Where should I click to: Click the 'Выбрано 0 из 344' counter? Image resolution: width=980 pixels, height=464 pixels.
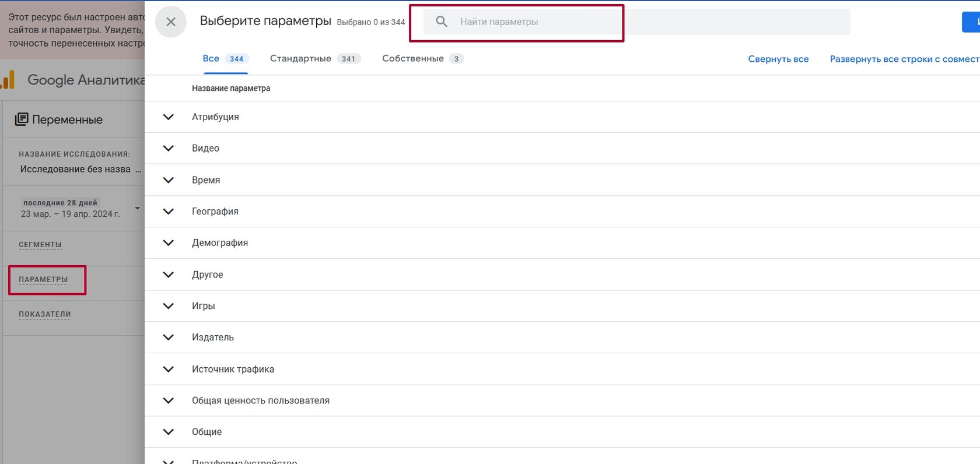tap(371, 22)
